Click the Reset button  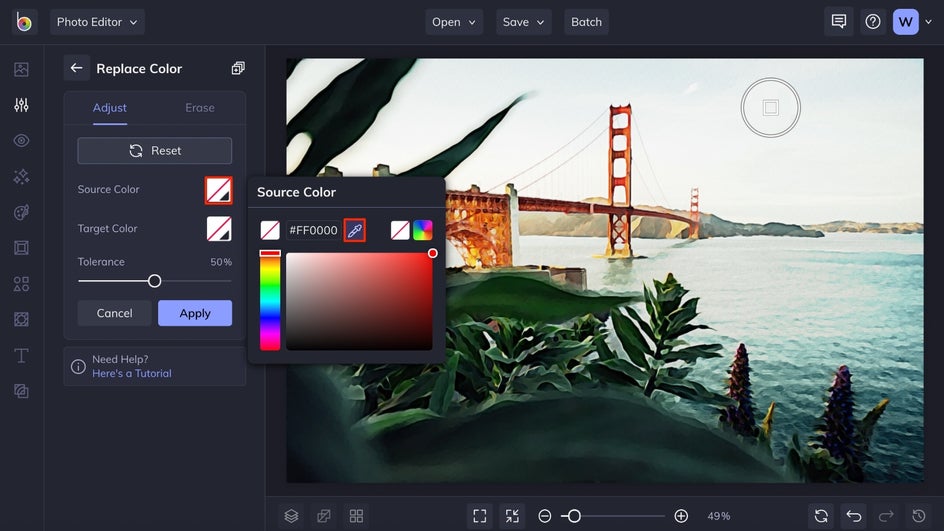click(x=155, y=151)
